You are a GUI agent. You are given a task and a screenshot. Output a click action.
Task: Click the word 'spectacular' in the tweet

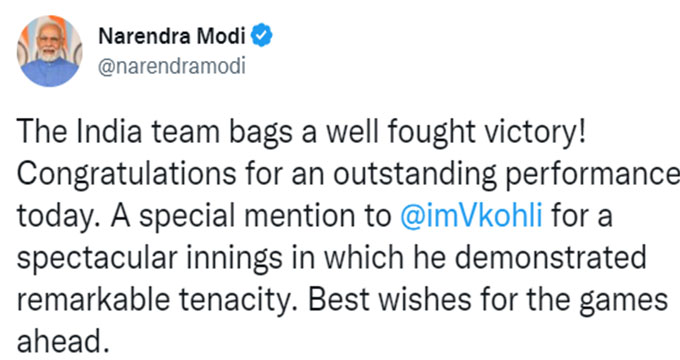(x=97, y=258)
